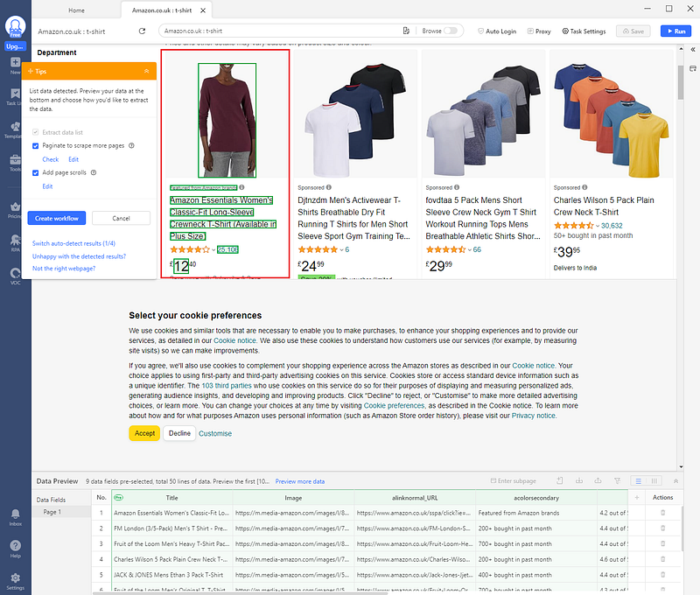Open the Proxy option
The height and width of the screenshot is (595, 700).
point(539,31)
